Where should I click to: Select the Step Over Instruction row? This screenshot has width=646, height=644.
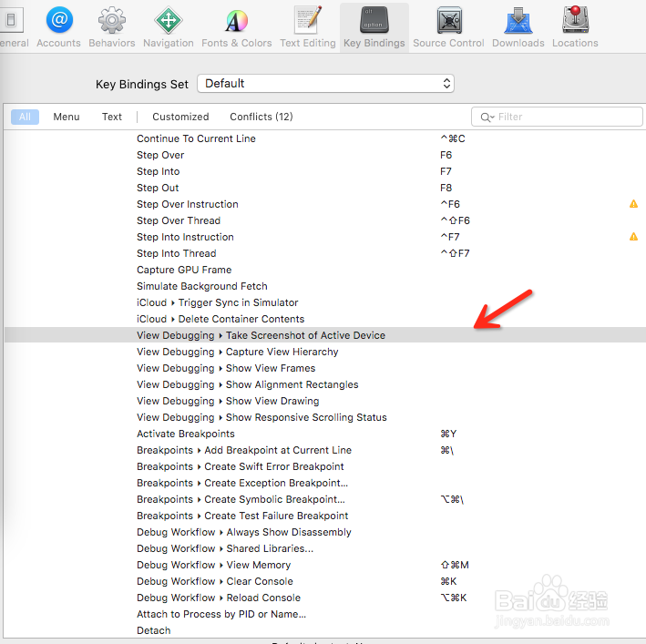pos(324,204)
